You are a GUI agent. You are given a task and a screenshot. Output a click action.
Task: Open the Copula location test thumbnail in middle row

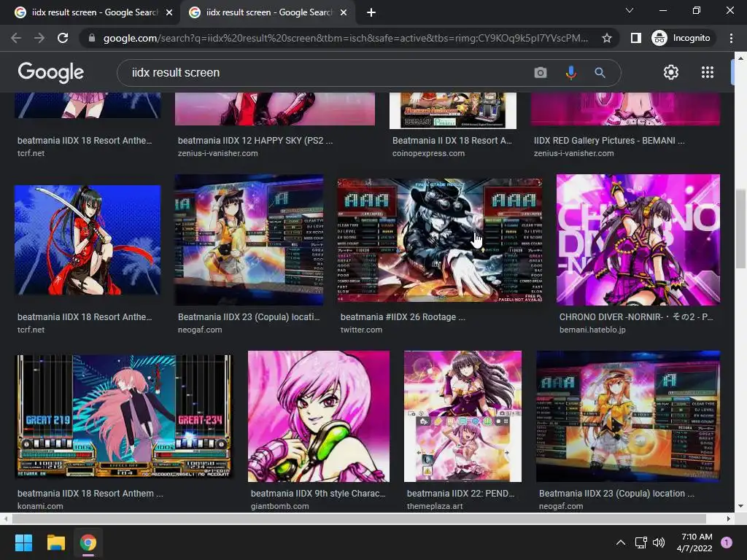(x=249, y=239)
